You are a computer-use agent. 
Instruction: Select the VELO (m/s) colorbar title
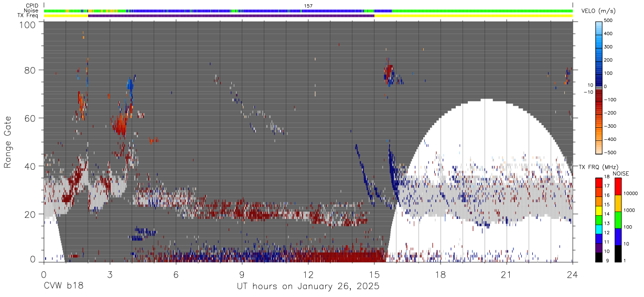[598, 11]
